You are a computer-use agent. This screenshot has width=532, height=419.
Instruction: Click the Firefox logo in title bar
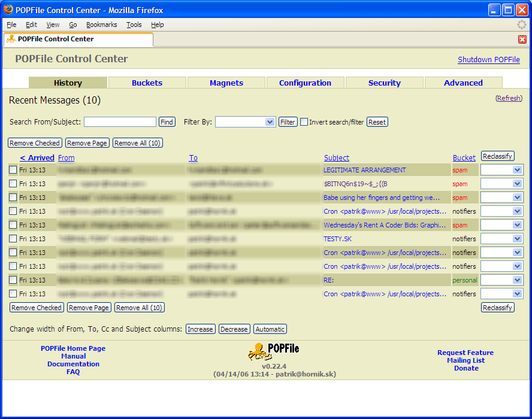[8, 10]
